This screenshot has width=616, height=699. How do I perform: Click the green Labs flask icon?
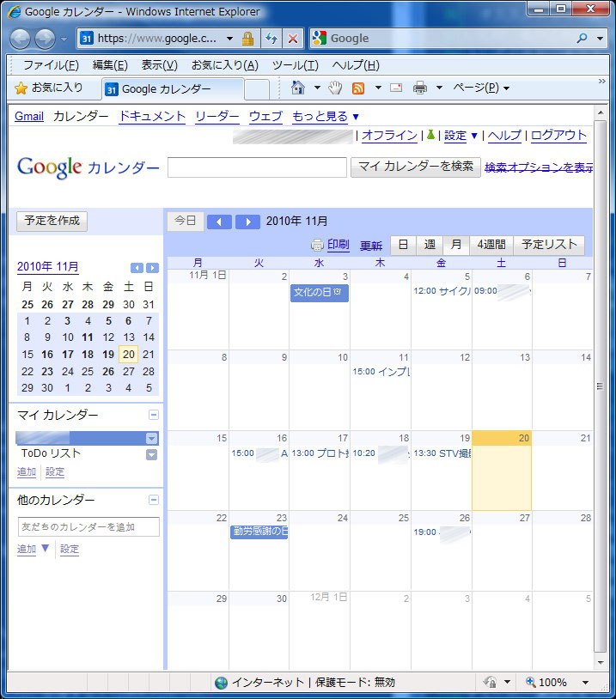pos(430,134)
